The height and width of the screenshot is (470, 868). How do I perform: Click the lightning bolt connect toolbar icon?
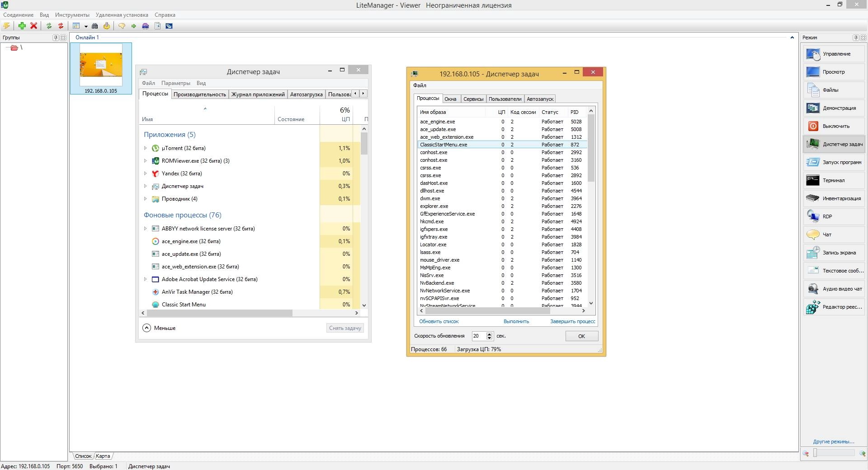coord(7,26)
